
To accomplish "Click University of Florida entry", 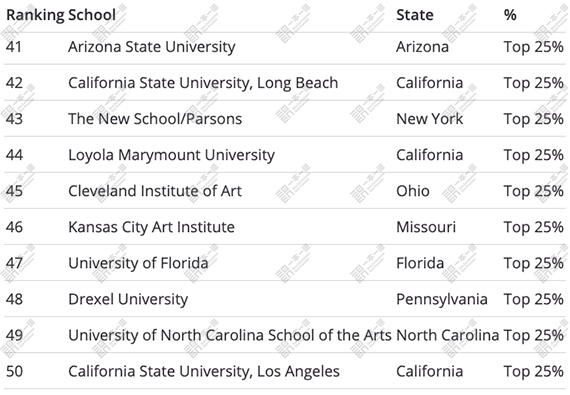I will pyautogui.click(x=138, y=263).
